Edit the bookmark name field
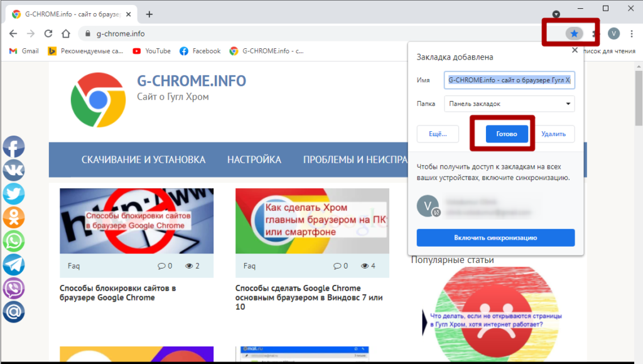Image resolution: width=643 pixels, height=364 pixels. 509,80
